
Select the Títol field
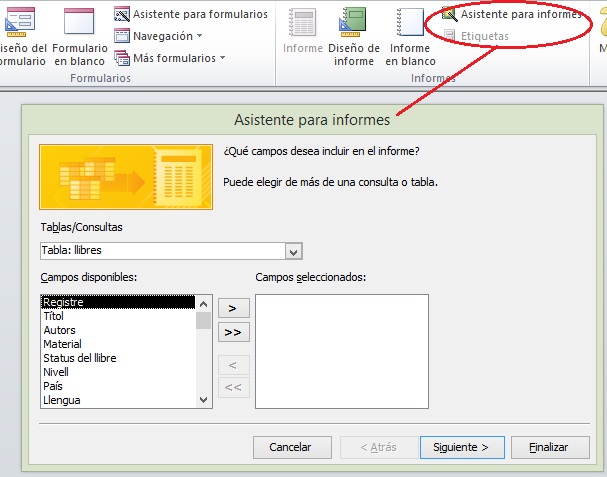click(118, 316)
